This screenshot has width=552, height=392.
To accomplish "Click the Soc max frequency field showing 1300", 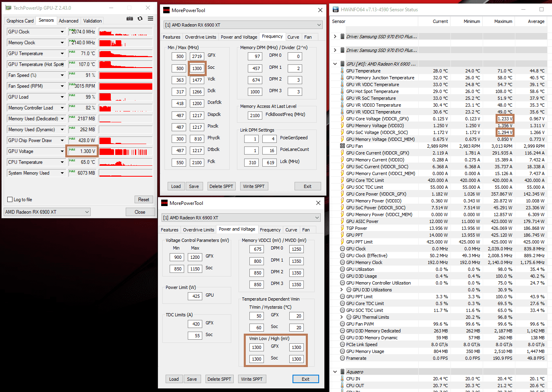I will pyautogui.click(x=197, y=68).
